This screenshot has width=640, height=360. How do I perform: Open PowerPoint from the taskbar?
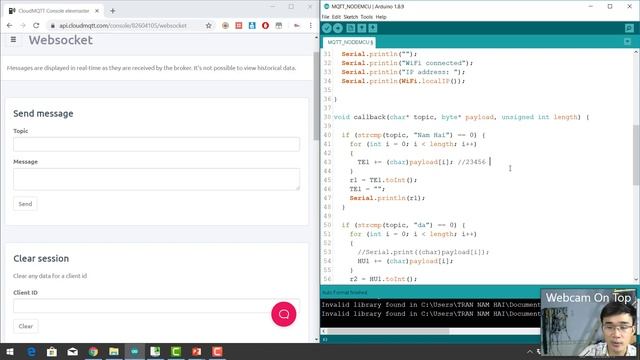click(x=196, y=351)
